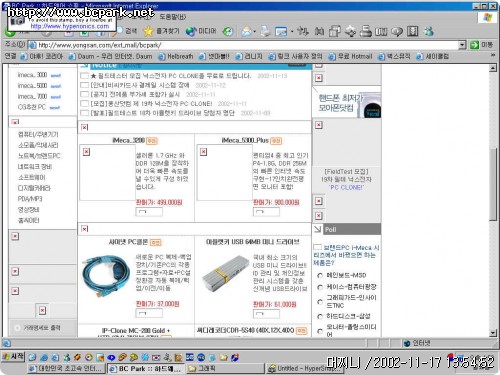Open the History toolbar icon
Viewport: 500px width, 375px height.
pyautogui.click(x=228, y=31)
